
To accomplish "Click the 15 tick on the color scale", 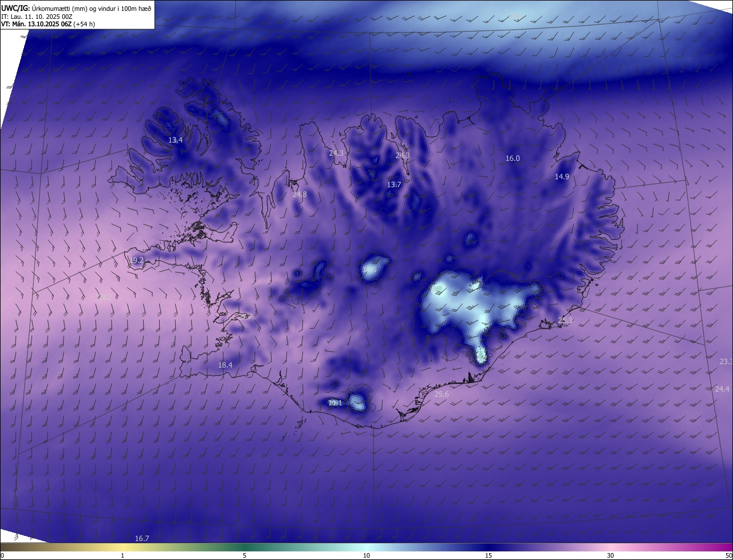I will click(488, 555).
